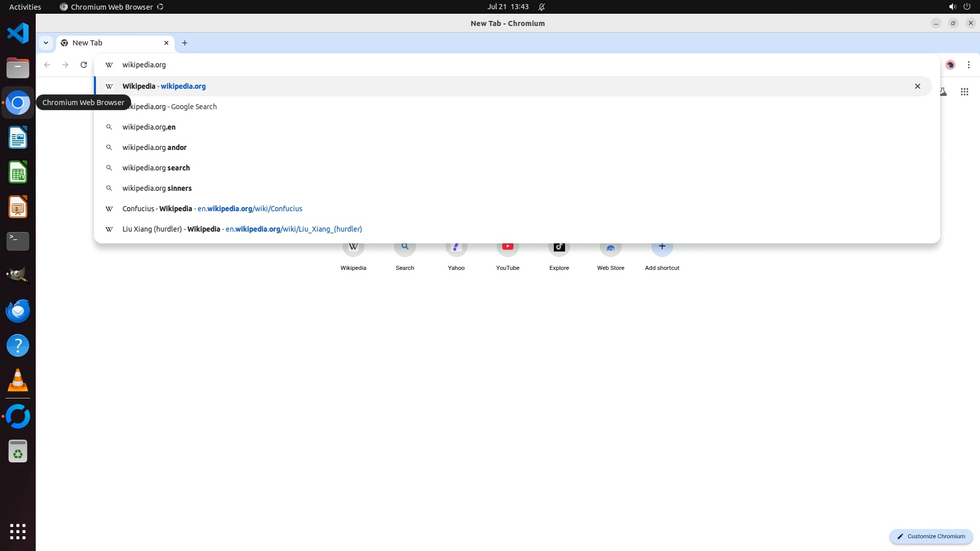The width and height of the screenshot is (980, 551).
Task: Remove the Wikipedia suggestion with X
Action: (917, 86)
